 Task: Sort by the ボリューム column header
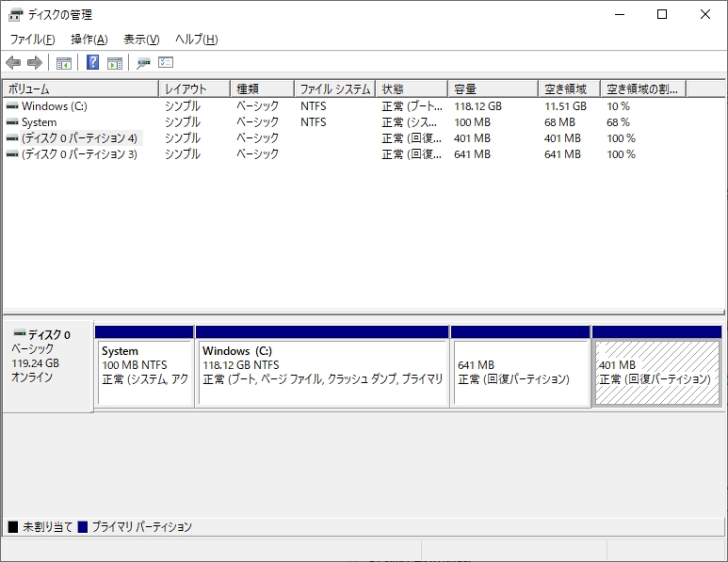pyautogui.click(x=81, y=88)
